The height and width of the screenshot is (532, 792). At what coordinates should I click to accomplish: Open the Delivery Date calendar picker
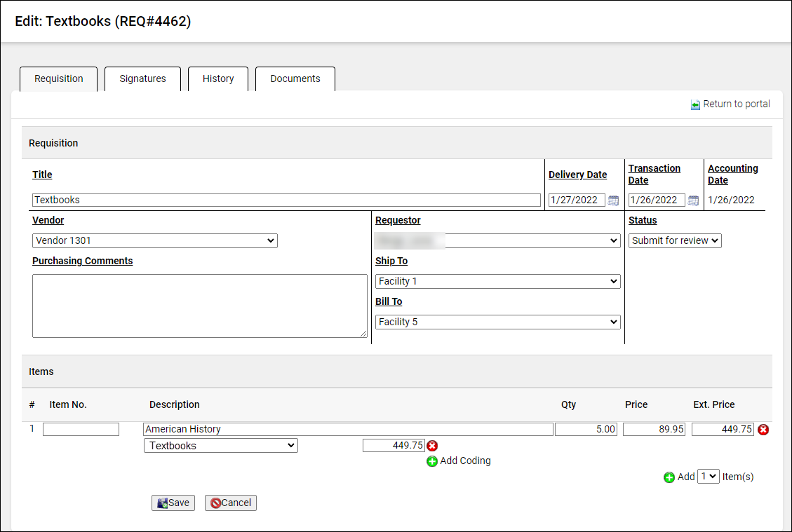(612, 200)
